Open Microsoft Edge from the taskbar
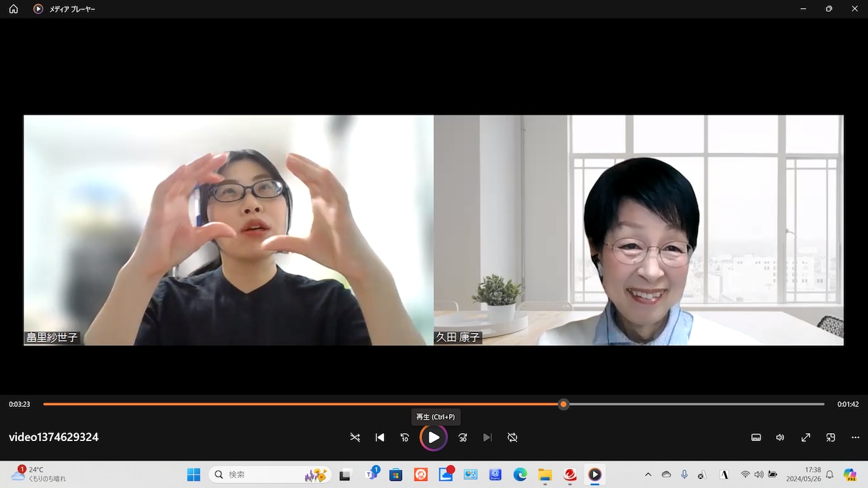 pyautogui.click(x=520, y=474)
